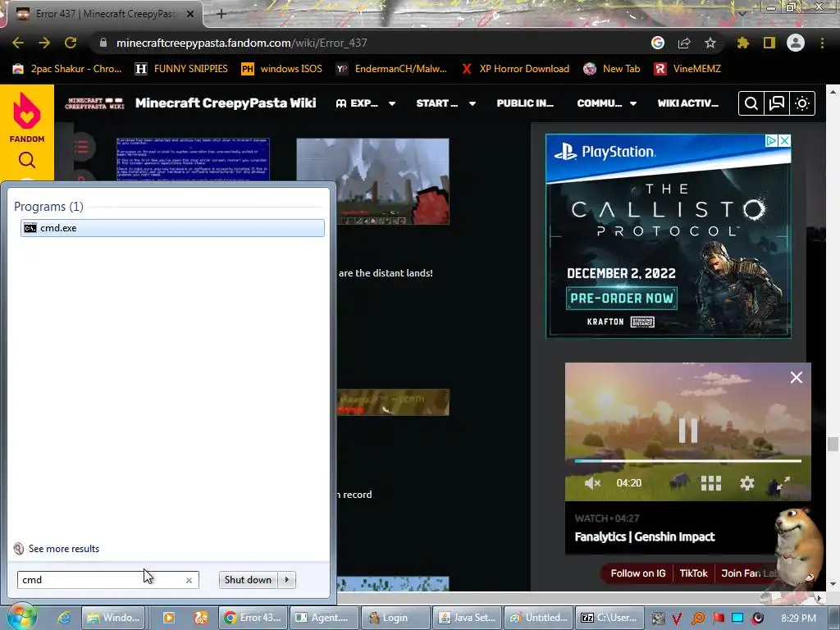Clear the Start menu search text
The width and height of the screenshot is (840, 630).
click(x=189, y=580)
